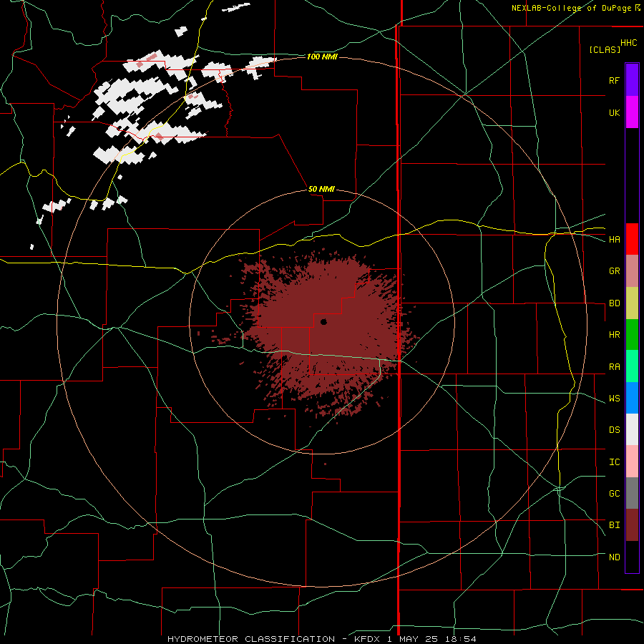Click the RF purple legend color swatch
The height and width of the screenshot is (644, 644).
tap(632, 80)
